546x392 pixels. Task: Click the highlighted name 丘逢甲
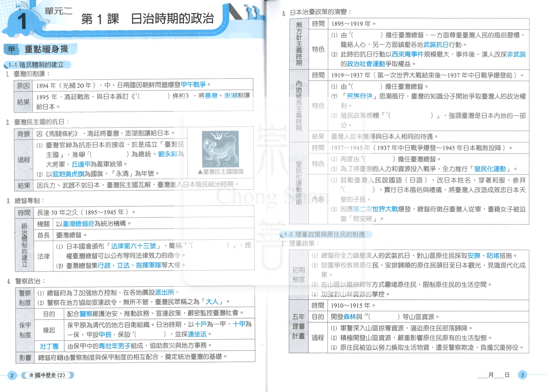pyautogui.click(x=81, y=164)
